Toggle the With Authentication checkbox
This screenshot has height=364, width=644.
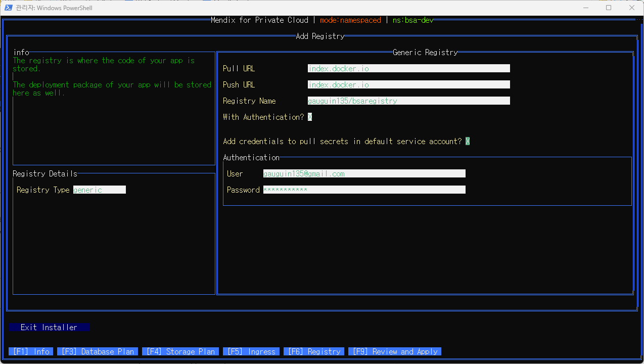coord(310,117)
